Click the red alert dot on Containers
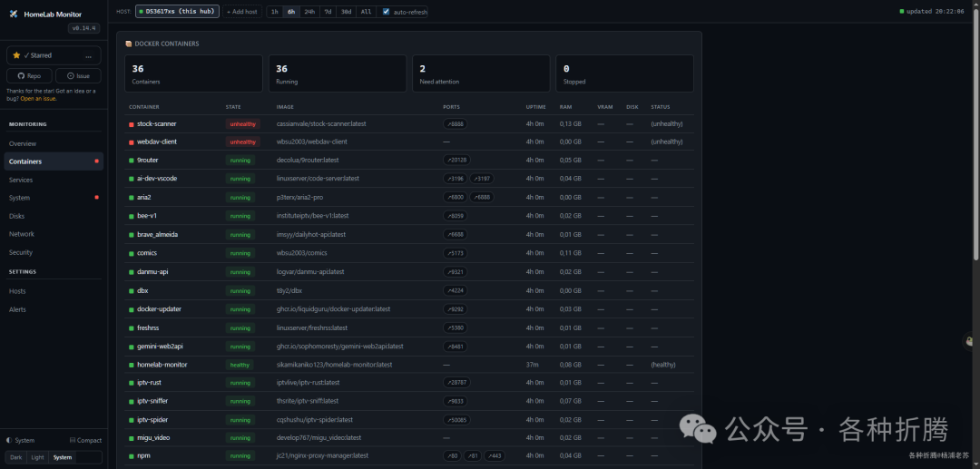Screen dimensions: 980x469 coord(96,161)
